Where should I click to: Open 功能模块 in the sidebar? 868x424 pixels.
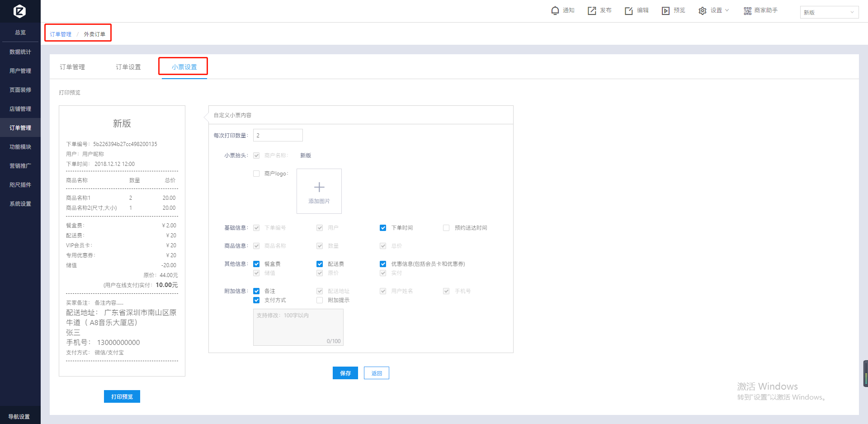point(20,147)
